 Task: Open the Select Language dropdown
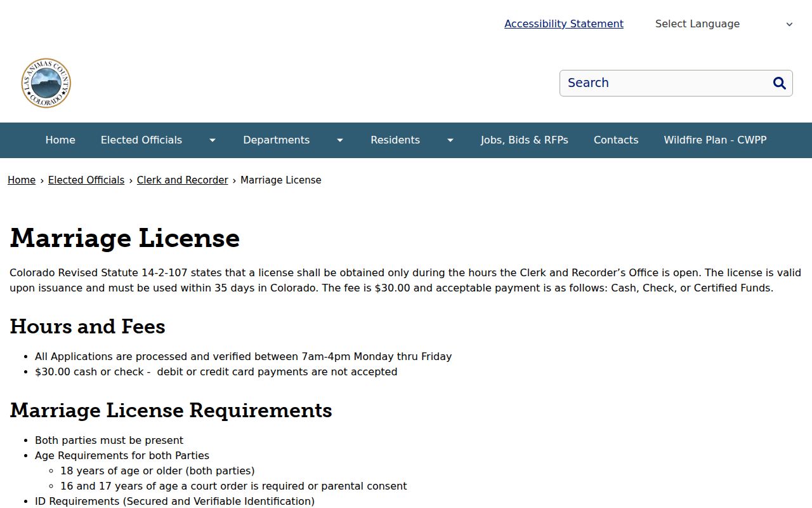724,24
